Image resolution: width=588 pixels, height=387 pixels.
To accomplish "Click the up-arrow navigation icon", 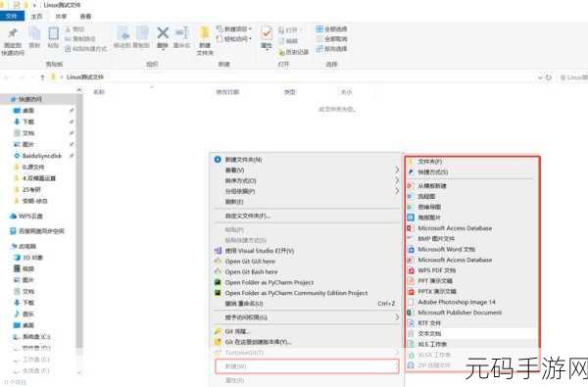I will click(42, 77).
